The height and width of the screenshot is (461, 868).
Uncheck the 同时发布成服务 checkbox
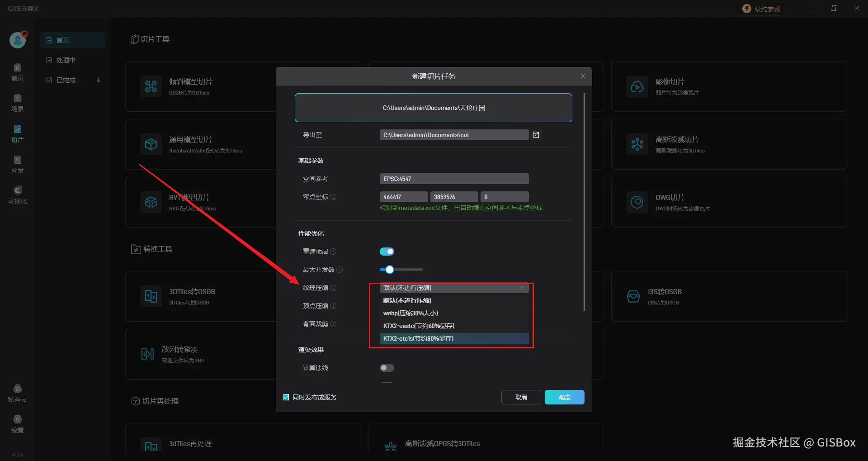[x=286, y=397]
